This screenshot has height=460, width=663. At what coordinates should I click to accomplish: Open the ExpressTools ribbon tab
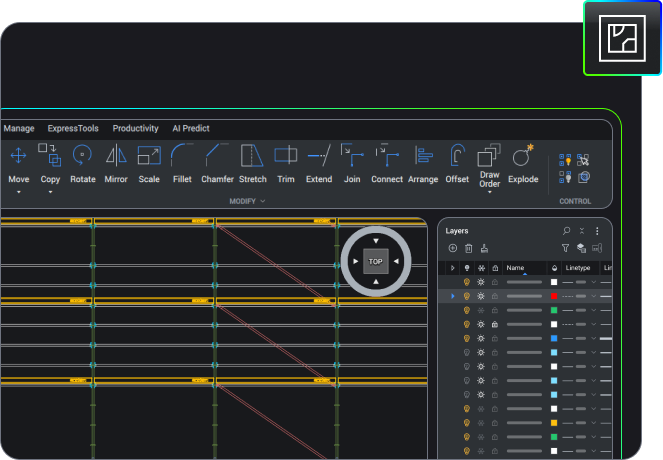coord(73,129)
